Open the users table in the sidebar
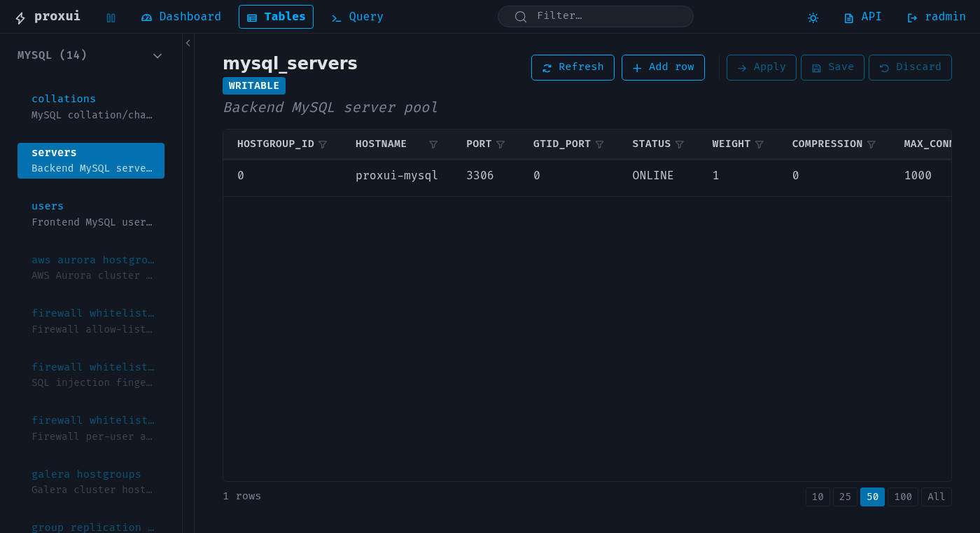The height and width of the screenshot is (533, 980). pyautogui.click(x=47, y=206)
